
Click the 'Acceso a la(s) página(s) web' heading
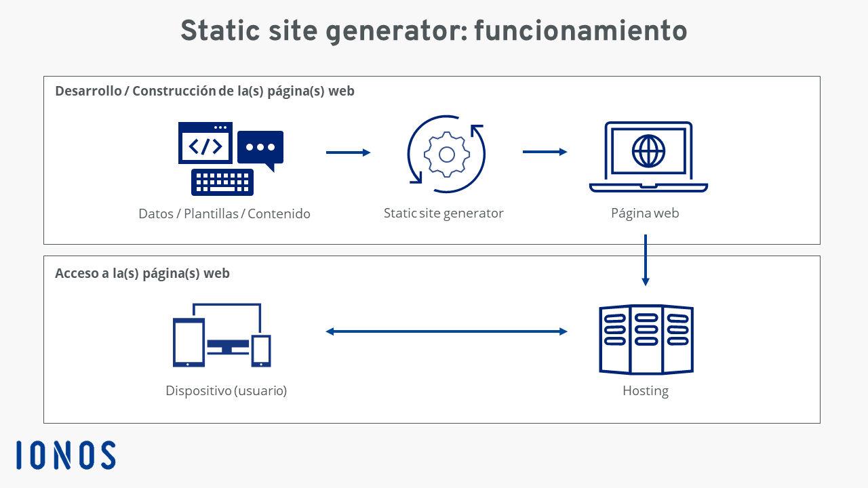coord(142,274)
